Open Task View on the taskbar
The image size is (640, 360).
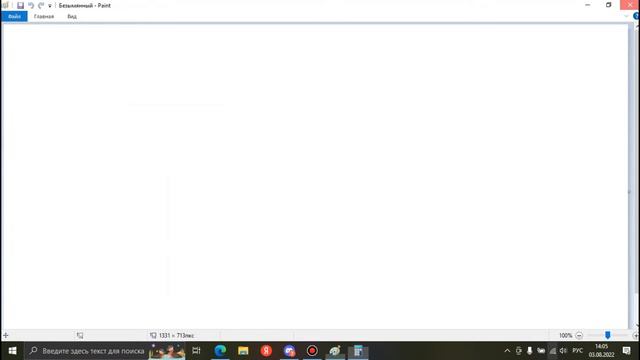(x=196, y=351)
